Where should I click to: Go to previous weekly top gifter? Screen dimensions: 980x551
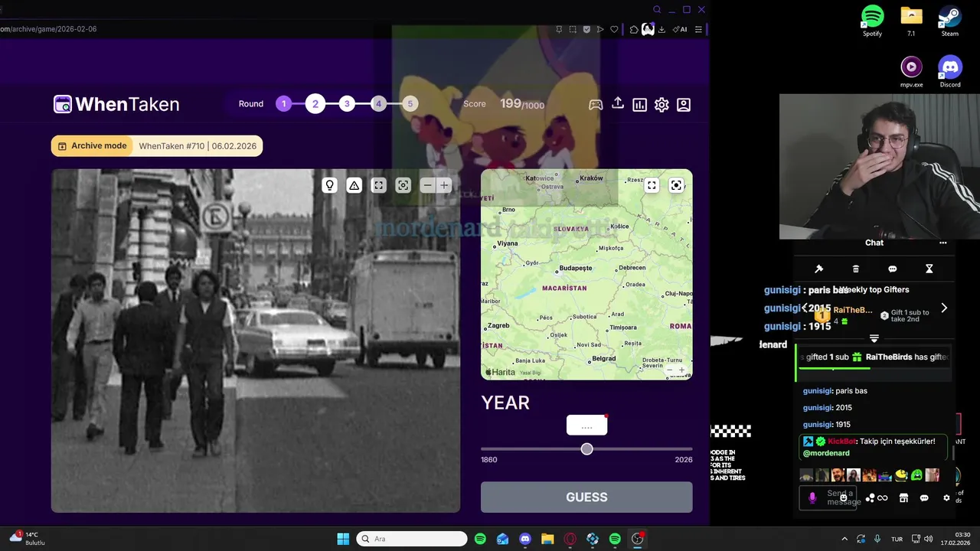pyautogui.click(x=805, y=308)
